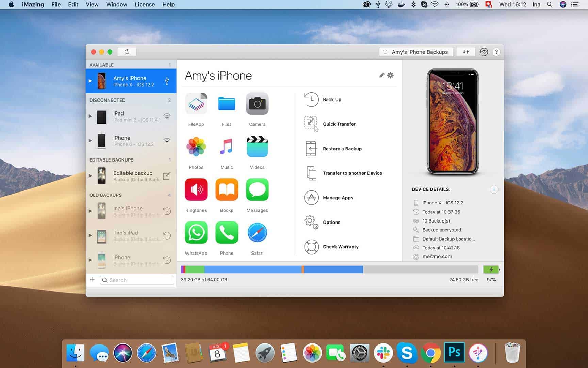This screenshot has height=368, width=588.
Task: Click the Back Up action icon
Action: [310, 99]
